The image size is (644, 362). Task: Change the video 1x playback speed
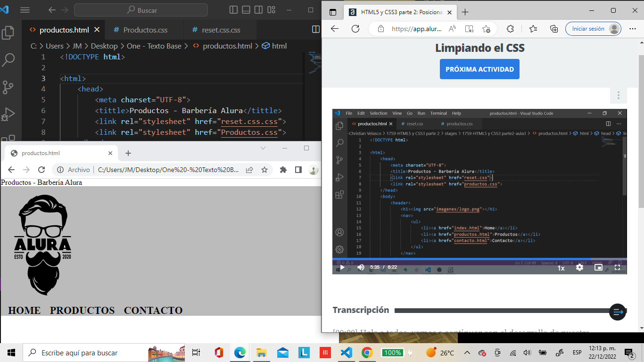[x=561, y=268]
